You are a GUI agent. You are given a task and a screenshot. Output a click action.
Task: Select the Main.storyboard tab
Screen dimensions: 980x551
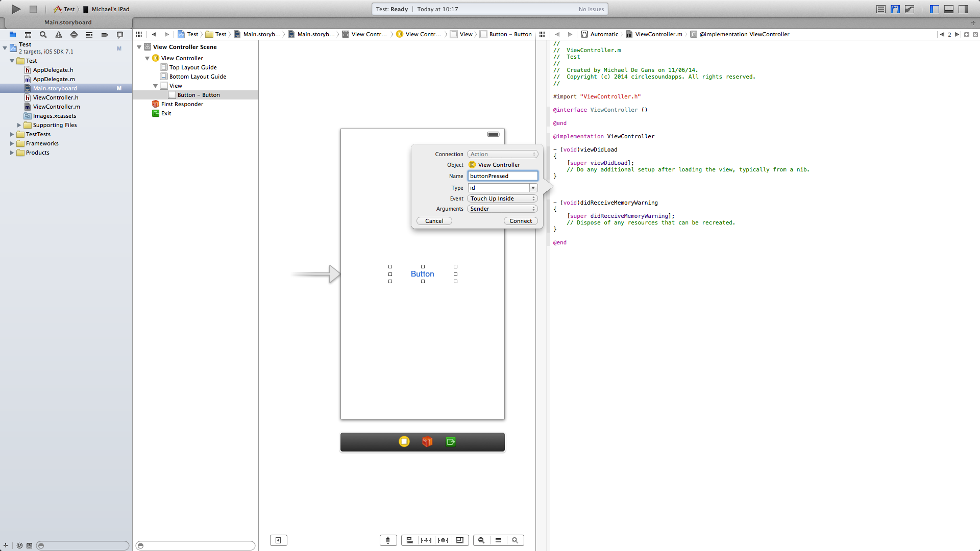pyautogui.click(x=68, y=22)
